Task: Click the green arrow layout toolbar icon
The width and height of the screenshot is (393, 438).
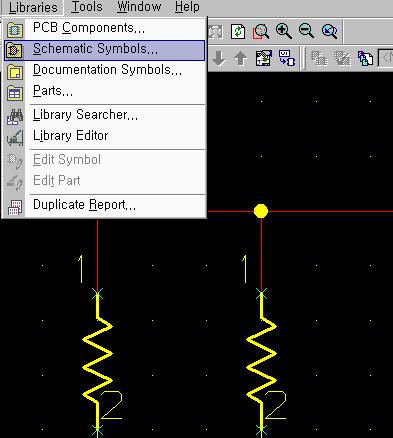Action: [264, 58]
